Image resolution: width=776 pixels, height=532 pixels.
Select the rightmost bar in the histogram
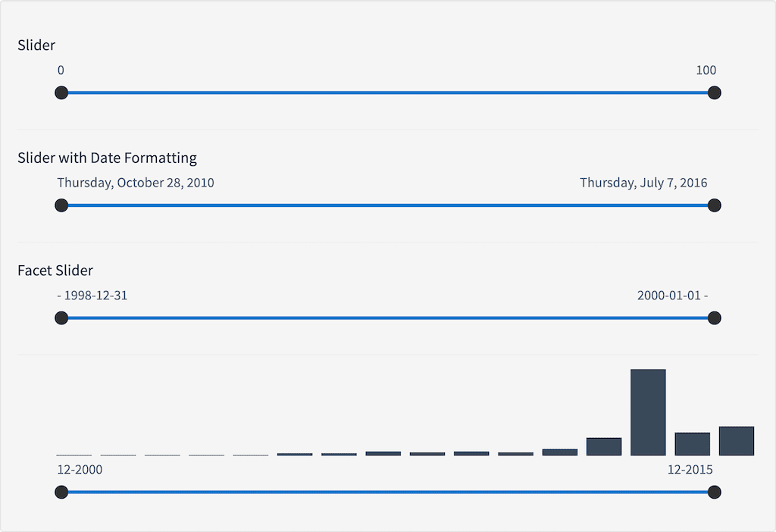pos(737,441)
